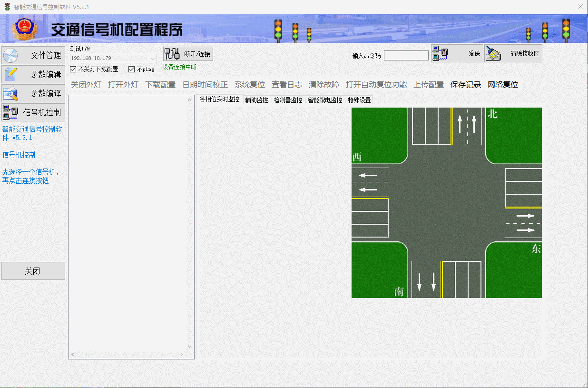Click the computers icon on 发送 button
Image resolution: width=588 pixels, height=388 pixels.
[x=439, y=53]
